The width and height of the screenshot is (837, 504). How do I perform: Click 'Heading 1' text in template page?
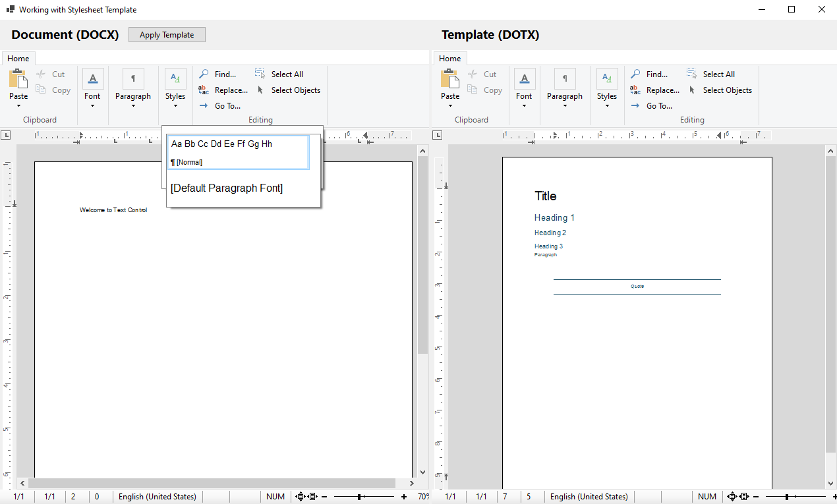pos(554,218)
